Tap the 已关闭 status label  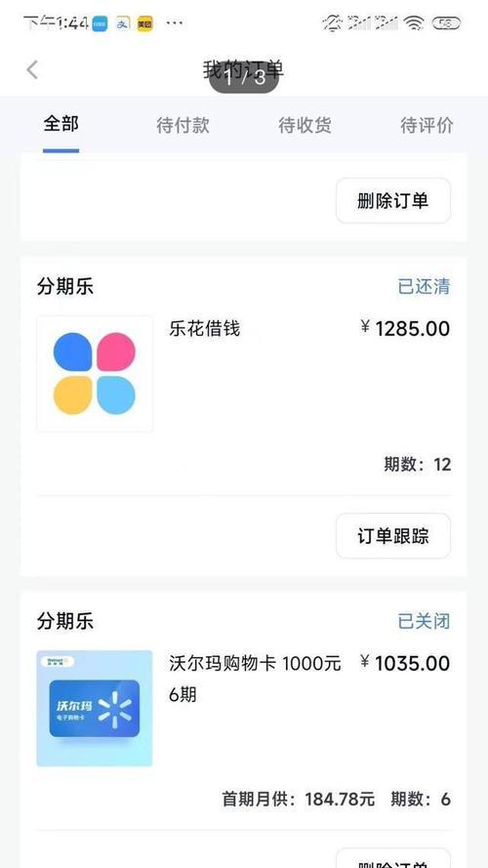pyautogui.click(x=424, y=621)
